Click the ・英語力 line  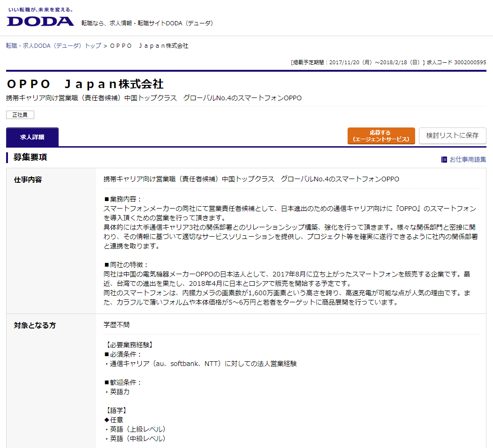coord(117,392)
